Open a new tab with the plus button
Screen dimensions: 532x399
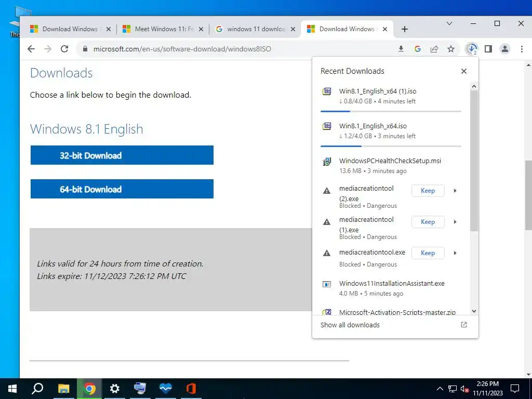pos(404,29)
